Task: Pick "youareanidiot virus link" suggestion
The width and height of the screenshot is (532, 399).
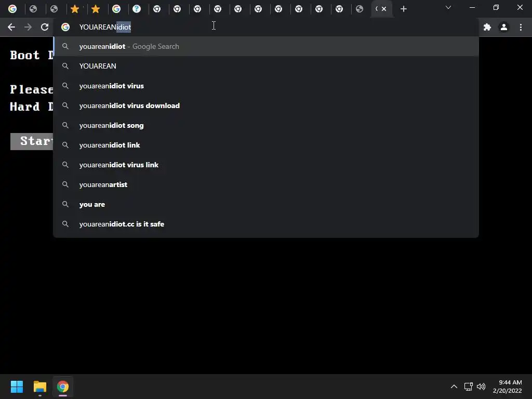Action: coord(266,165)
